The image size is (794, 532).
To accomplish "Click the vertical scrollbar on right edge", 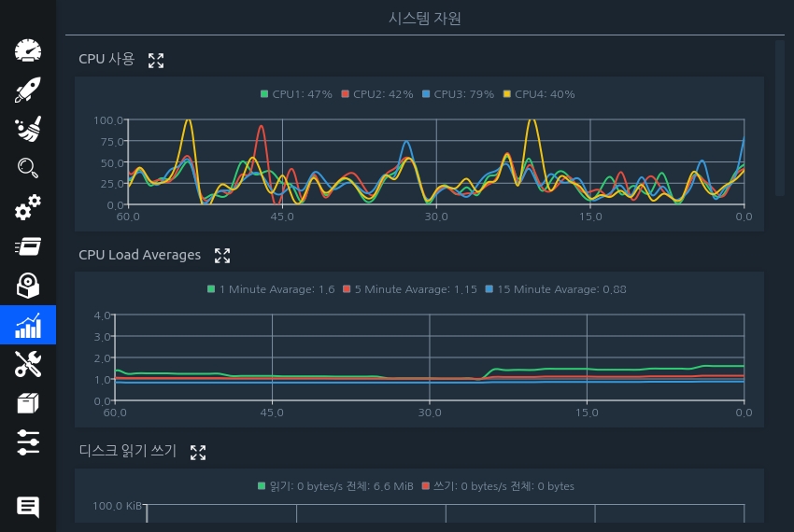I will pyautogui.click(x=780, y=117).
